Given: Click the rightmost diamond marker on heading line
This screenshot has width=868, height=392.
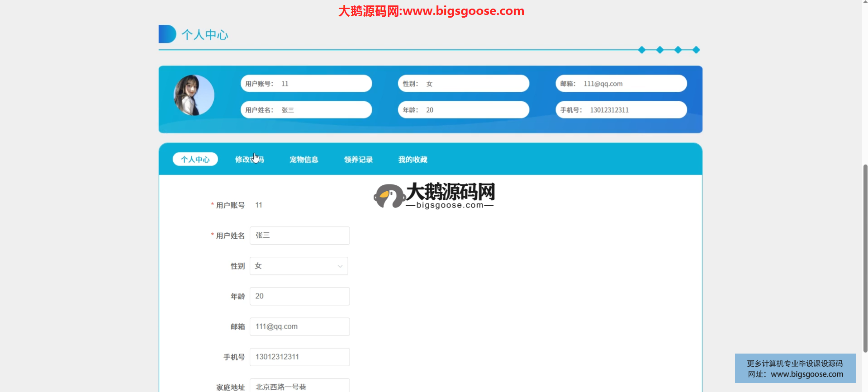Looking at the screenshot, I should pos(696,50).
